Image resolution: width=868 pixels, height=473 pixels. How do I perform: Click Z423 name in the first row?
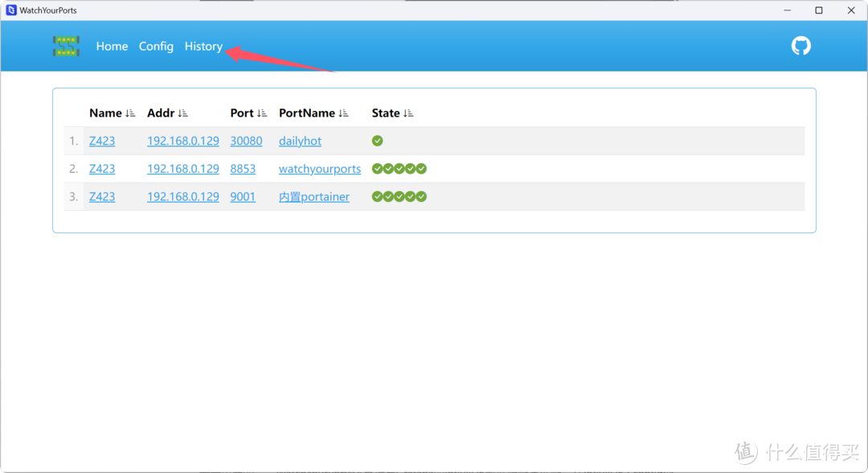tap(102, 141)
